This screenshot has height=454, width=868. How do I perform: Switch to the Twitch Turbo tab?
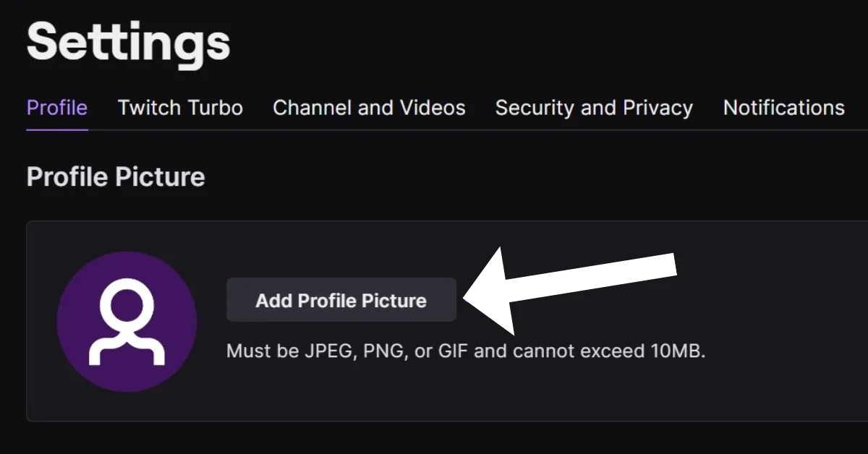[180, 108]
